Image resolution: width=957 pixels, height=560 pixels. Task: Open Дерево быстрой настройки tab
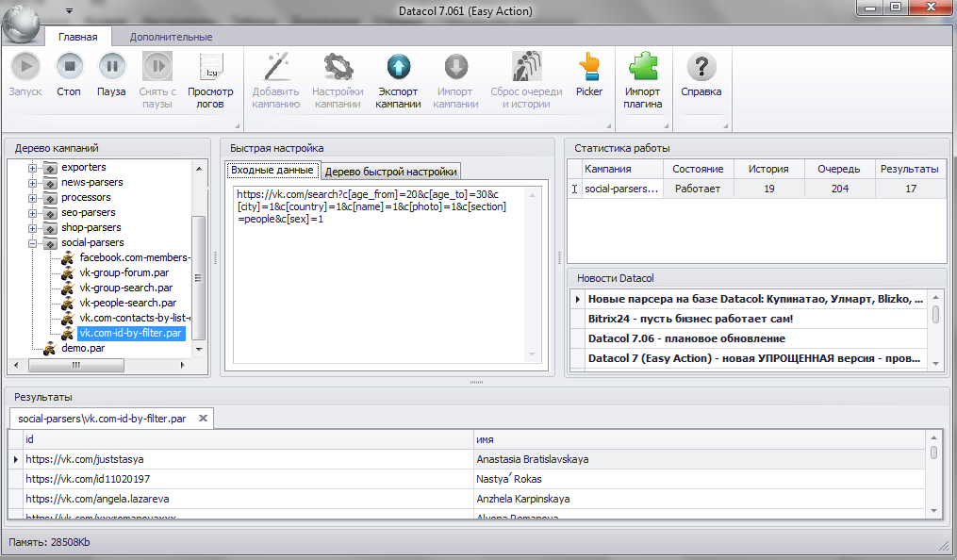390,172
